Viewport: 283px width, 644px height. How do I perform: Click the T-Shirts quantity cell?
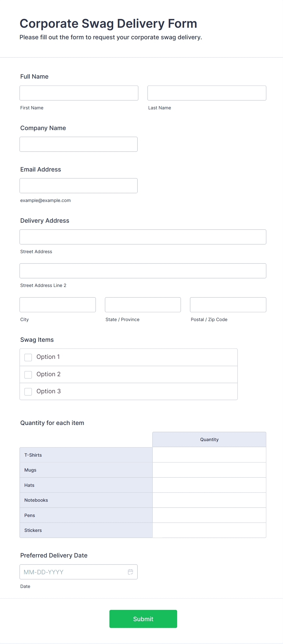pos(209,455)
